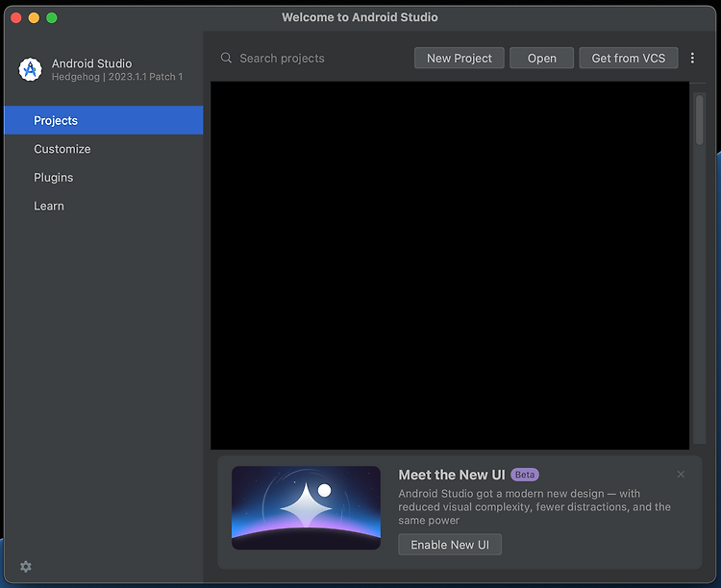Open the settings gear options menu
The height and width of the screenshot is (588, 721).
pyautogui.click(x=26, y=567)
